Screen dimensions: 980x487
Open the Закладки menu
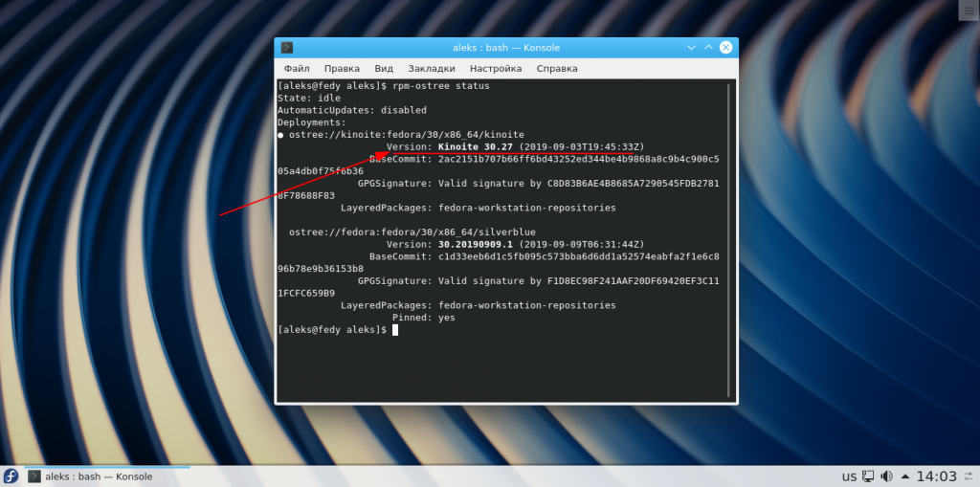pos(432,69)
